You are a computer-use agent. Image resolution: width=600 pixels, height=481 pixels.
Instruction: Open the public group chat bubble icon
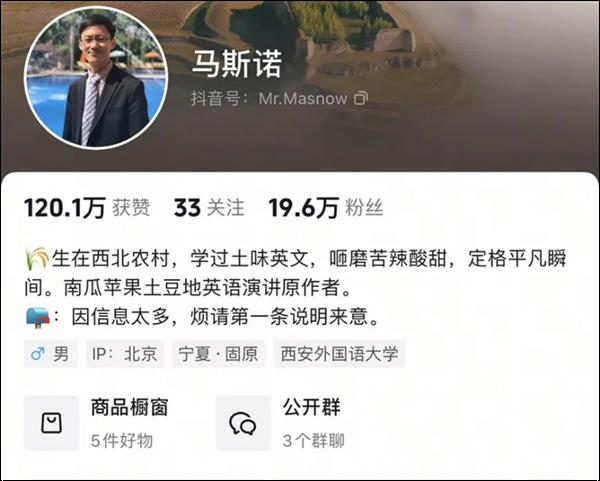coord(243,423)
